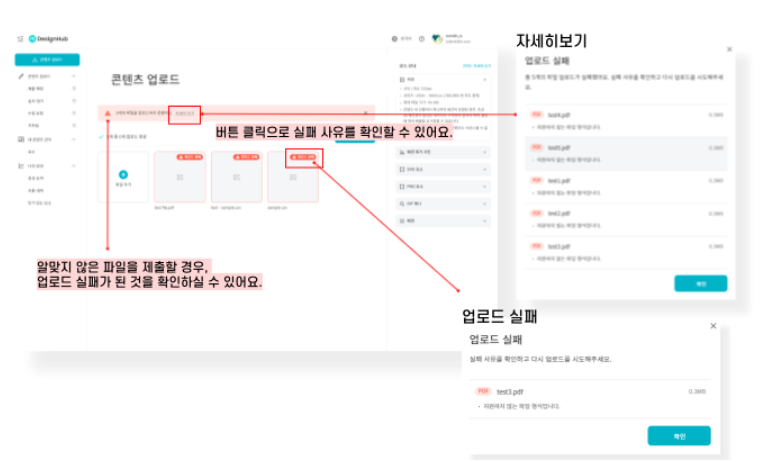The width and height of the screenshot is (765, 462).
Task: Collapse the pencil icon sidebar section chevron
Action: pyautogui.click(x=74, y=76)
